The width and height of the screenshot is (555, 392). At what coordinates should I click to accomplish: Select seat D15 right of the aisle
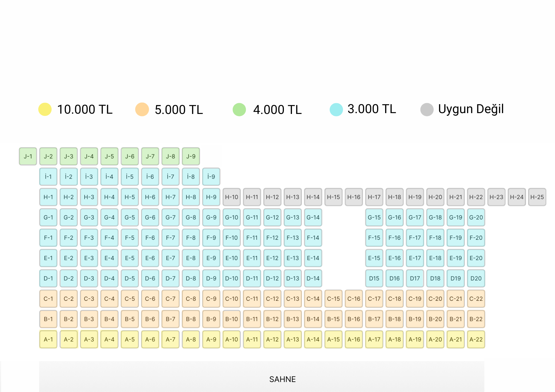374,278
